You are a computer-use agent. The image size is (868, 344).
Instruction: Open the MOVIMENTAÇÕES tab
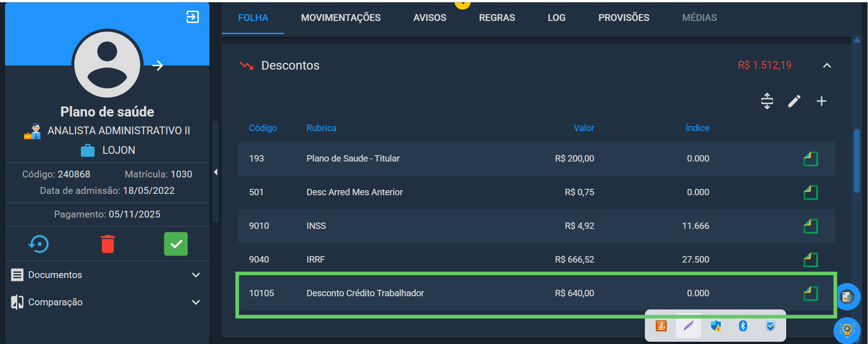click(x=341, y=18)
